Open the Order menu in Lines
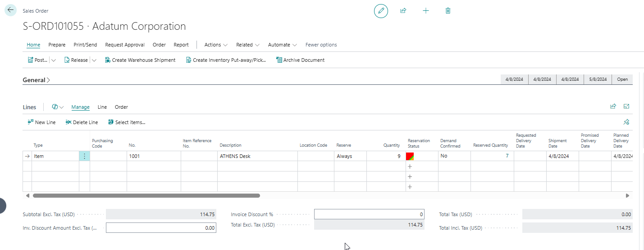The image size is (644, 250). point(121,107)
